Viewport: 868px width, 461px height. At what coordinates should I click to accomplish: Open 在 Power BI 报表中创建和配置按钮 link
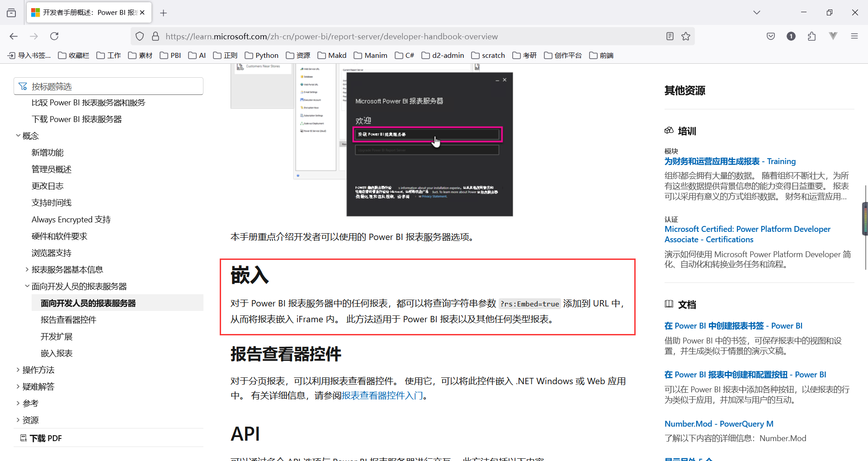[x=745, y=375]
